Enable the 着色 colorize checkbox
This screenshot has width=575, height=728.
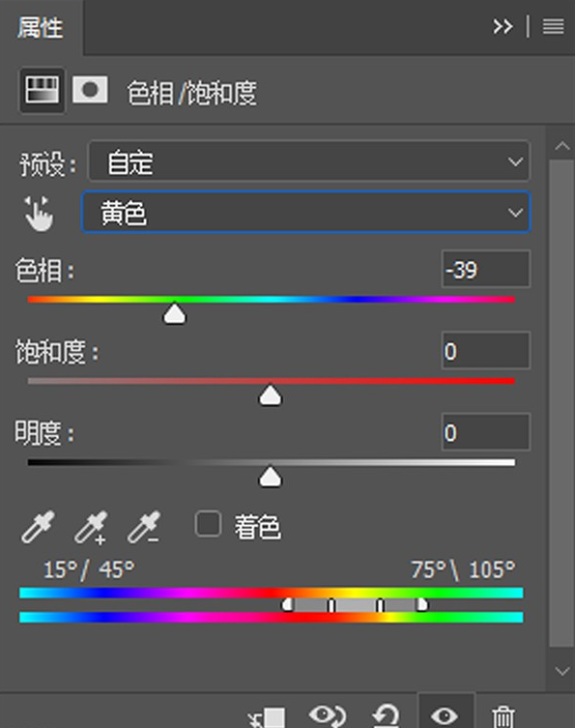click(208, 524)
